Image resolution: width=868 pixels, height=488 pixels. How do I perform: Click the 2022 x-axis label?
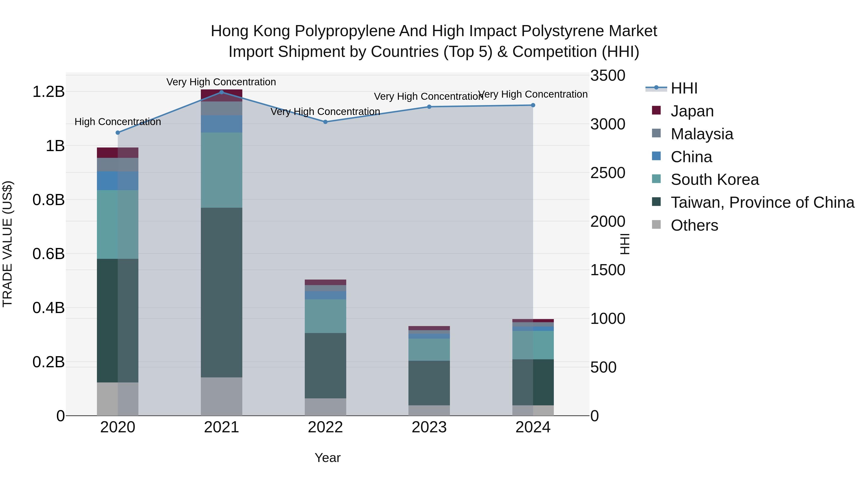pyautogui.click(x=325, y=427)
